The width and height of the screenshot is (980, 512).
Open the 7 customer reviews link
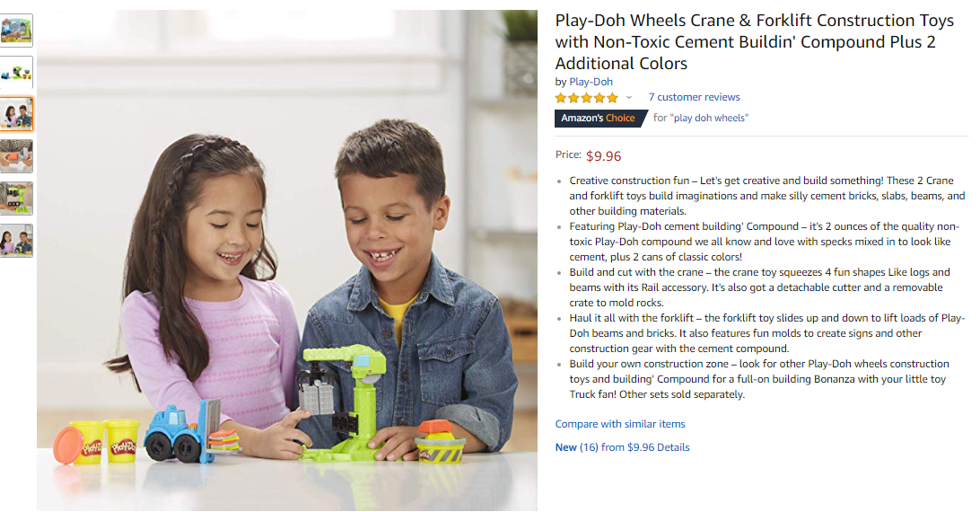[694, 97]
